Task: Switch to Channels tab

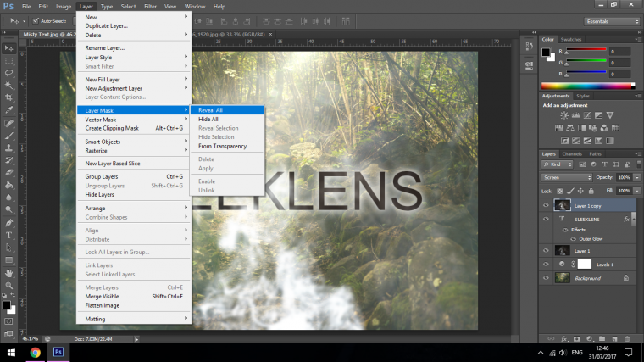Action: point(572,154)
